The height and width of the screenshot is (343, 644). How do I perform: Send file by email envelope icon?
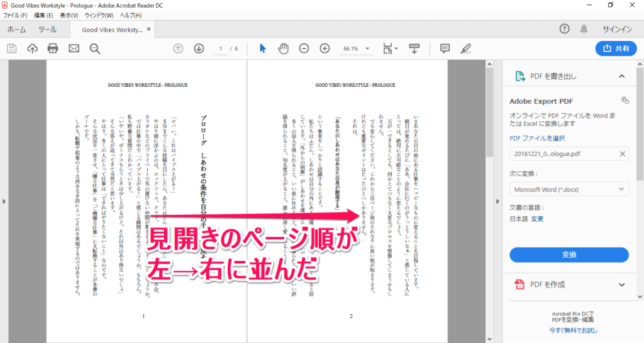(x=74, y=48)
